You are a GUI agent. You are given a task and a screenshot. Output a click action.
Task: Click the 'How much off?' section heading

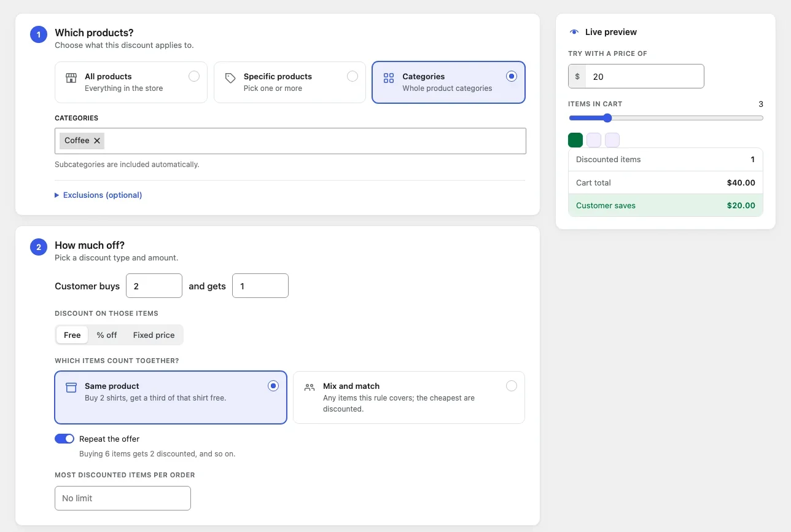coord(90,245)
